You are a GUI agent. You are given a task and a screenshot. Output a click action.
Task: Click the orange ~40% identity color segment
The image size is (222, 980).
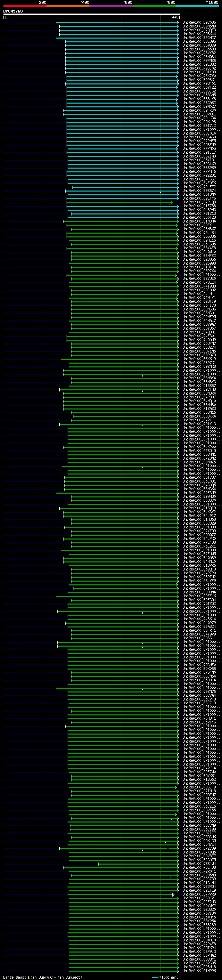click(68, 6)
